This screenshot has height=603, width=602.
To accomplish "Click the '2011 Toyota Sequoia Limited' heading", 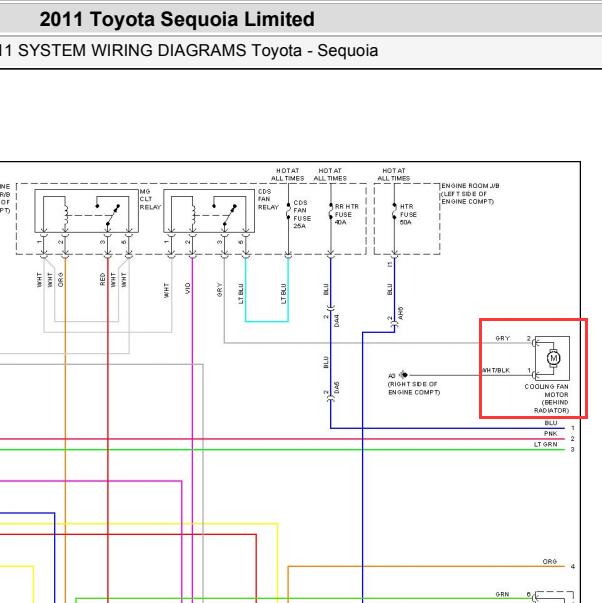I will click(x=177, y=19).
